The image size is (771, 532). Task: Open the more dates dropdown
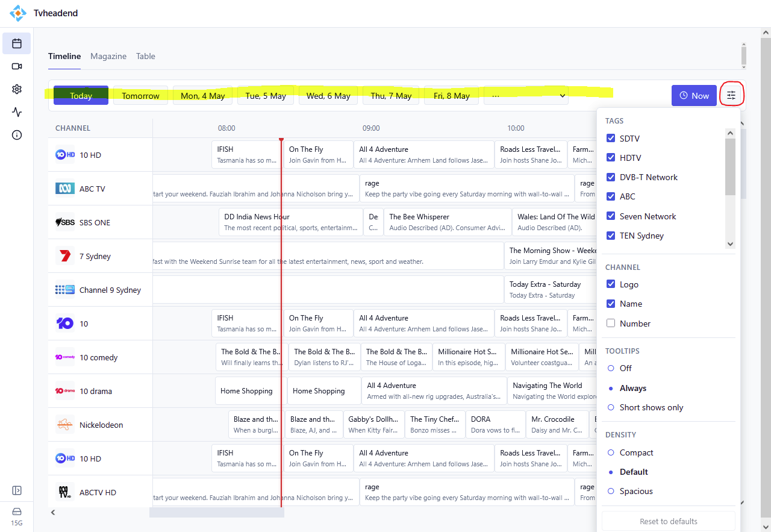(x=526, y=95)
